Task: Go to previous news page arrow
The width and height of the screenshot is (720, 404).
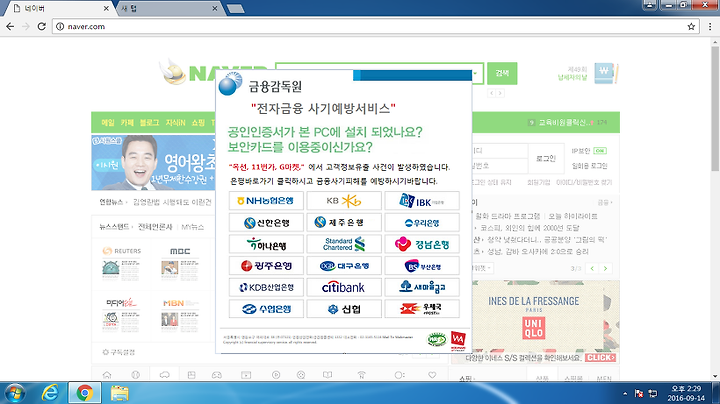Action: (x=592, y=268)
